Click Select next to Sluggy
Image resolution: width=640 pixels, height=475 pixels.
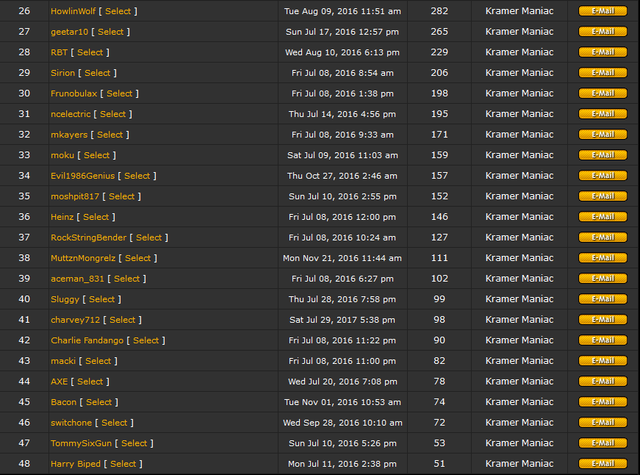[102, 299]
